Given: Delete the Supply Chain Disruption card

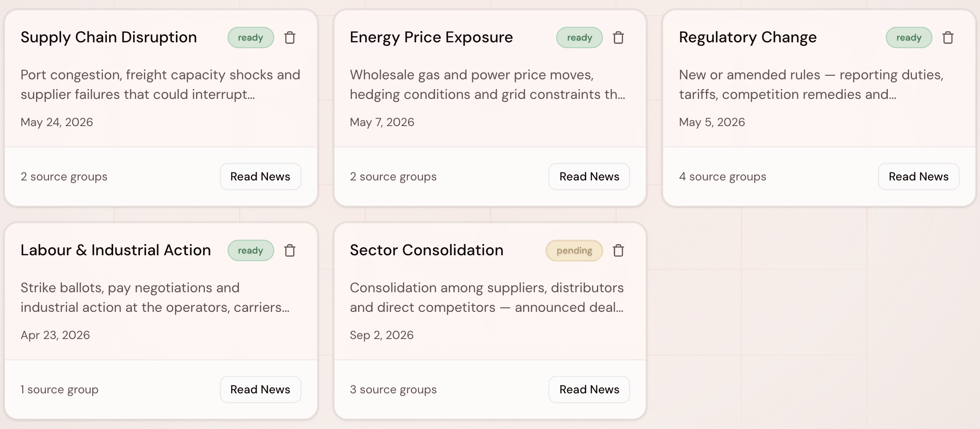Looking at the screenshot, I should tap(290, 37).
